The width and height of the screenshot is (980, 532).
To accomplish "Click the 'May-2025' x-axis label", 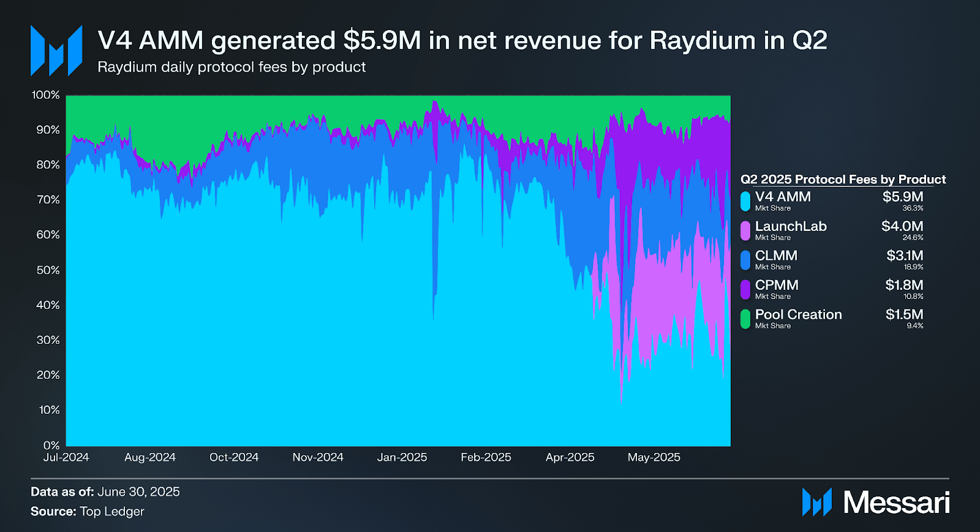I will click(654, 457).
